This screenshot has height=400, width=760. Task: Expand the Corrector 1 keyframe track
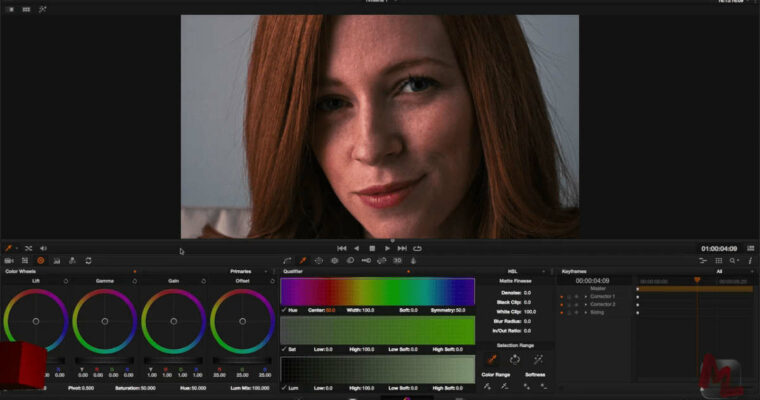click(586, 297)
